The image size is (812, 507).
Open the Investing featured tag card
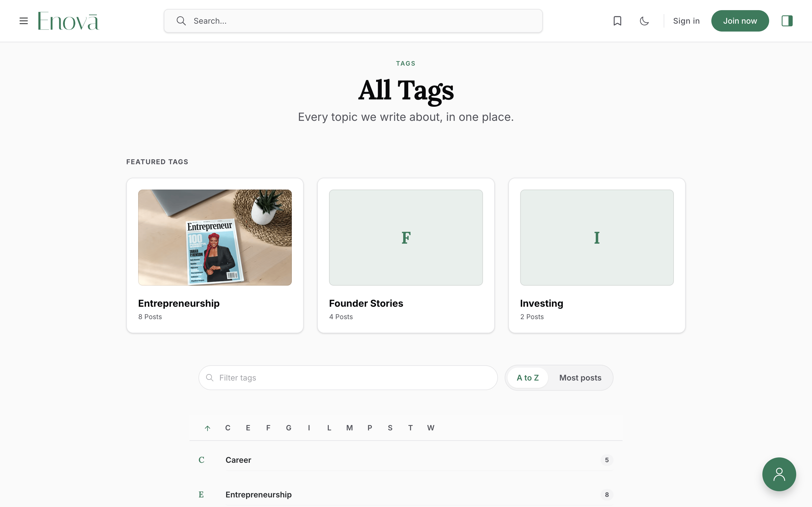(597, 255)
